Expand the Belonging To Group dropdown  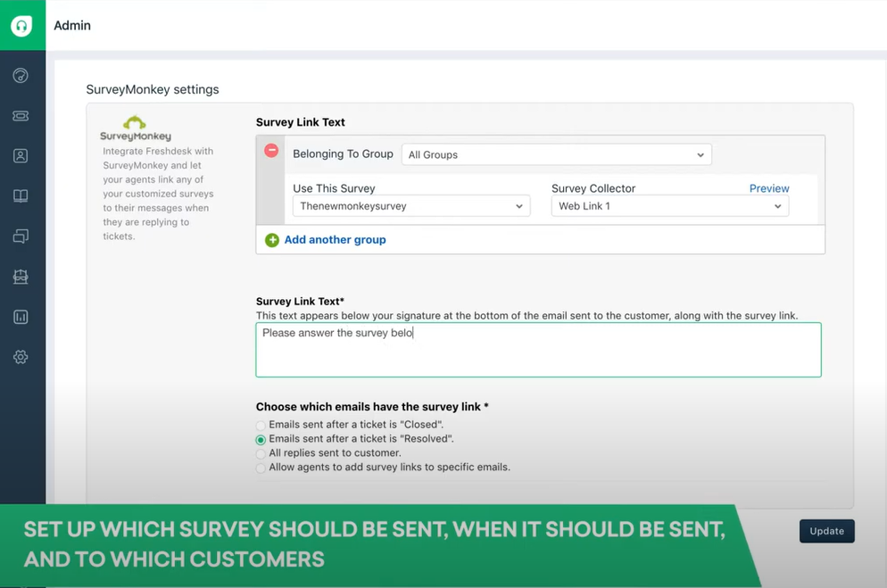click(x=556, y=154)
